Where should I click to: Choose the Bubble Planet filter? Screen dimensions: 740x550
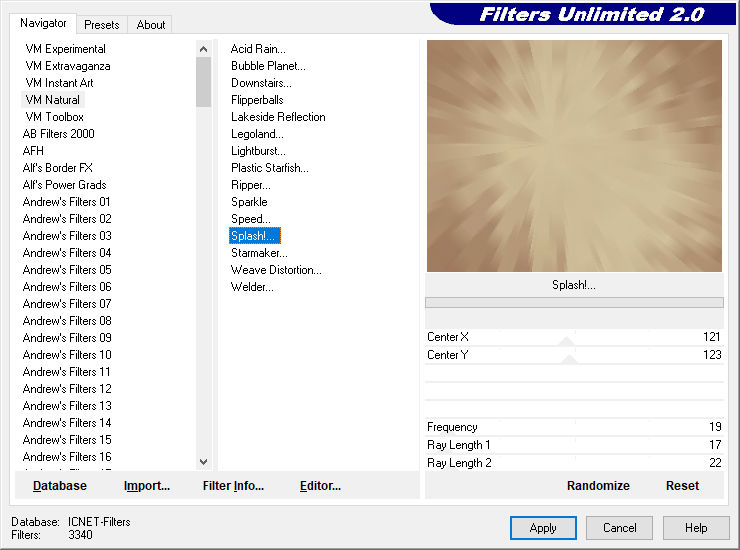[268, 66]
